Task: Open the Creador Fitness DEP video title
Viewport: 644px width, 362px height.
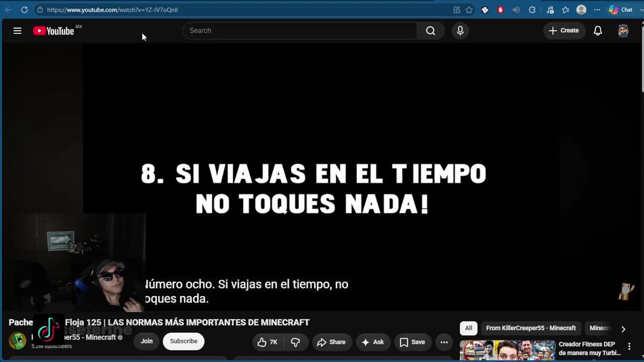Action: pos(590,348)
